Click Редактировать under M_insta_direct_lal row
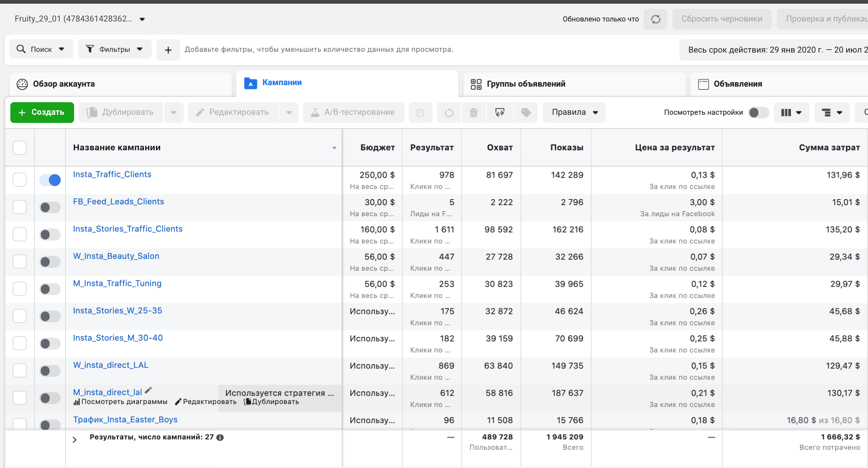 point(206,402)
